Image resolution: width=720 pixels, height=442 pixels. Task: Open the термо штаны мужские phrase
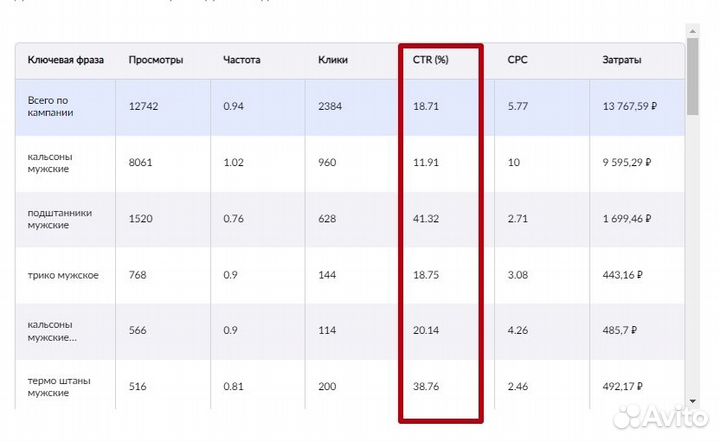pyautogui.click(x=57, y=386)
